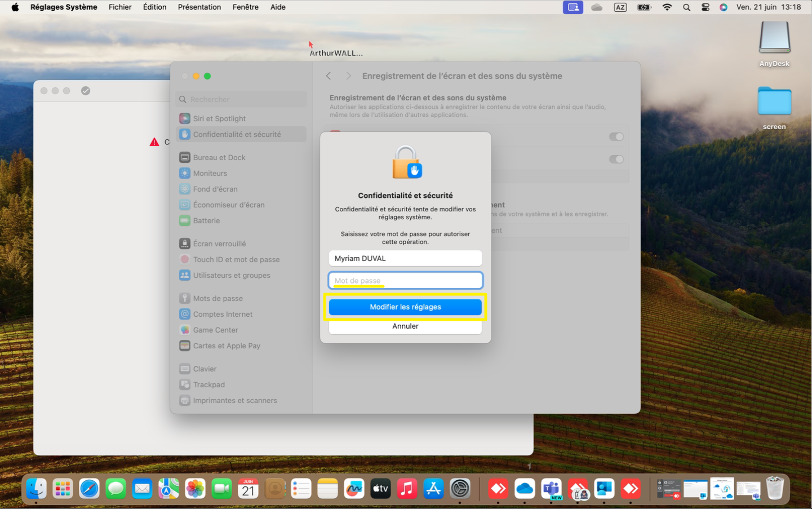Open the Wi-Fi status menu
812x509 pixels.
pyautogui.click(x=667, y=7)
